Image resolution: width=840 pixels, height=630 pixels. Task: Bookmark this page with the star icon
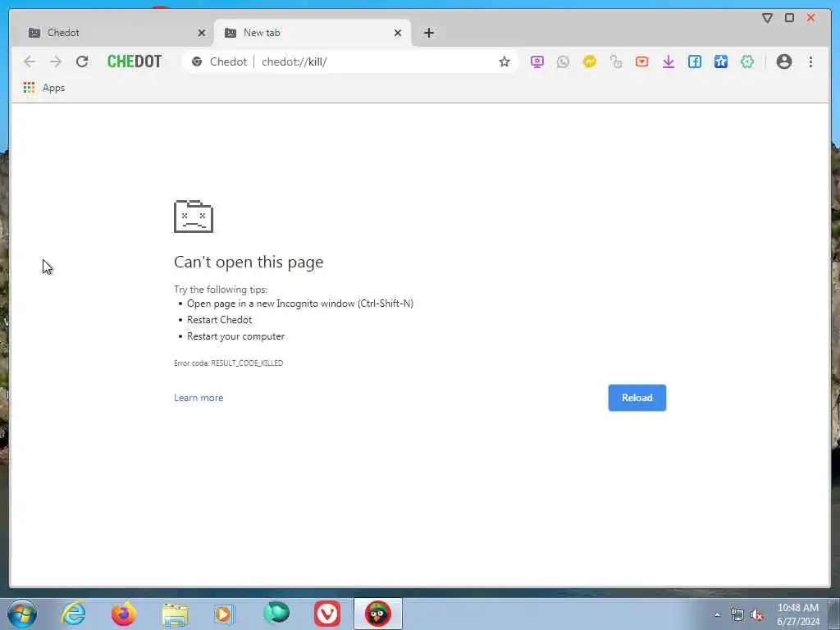click(504, 62)
